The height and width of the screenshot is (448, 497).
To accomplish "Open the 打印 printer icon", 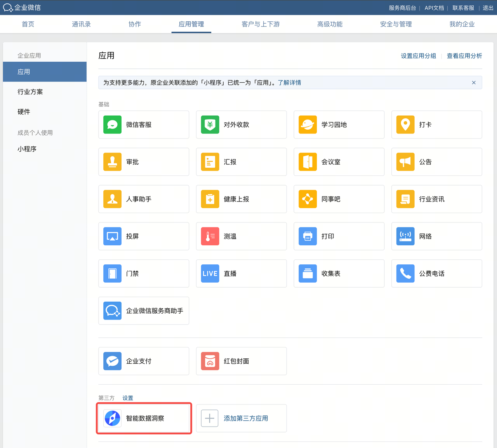I will pos(308,236).
